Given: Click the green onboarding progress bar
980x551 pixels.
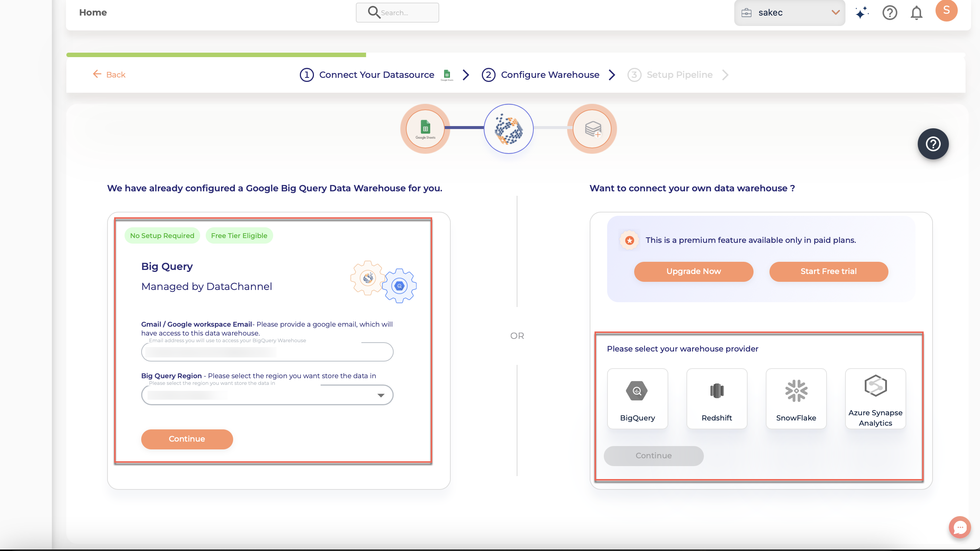Looking at the screenshot, I should pos(216,55).
